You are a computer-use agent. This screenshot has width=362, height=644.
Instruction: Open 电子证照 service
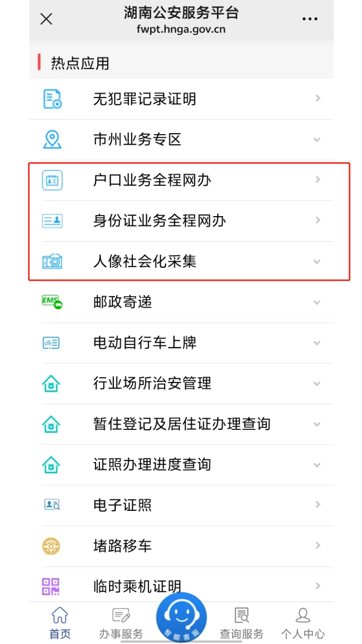click(149, 505)
